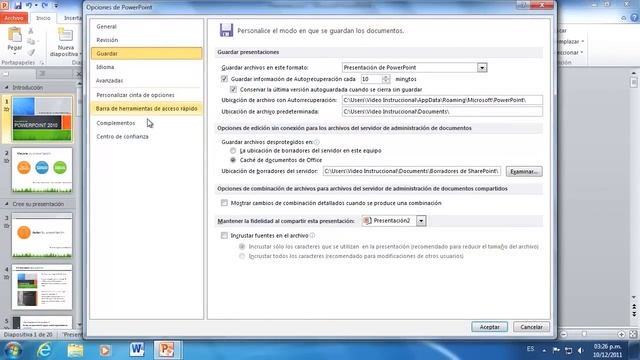Click the zoom in plus icon
640x360 pixels.
point(621,334)
